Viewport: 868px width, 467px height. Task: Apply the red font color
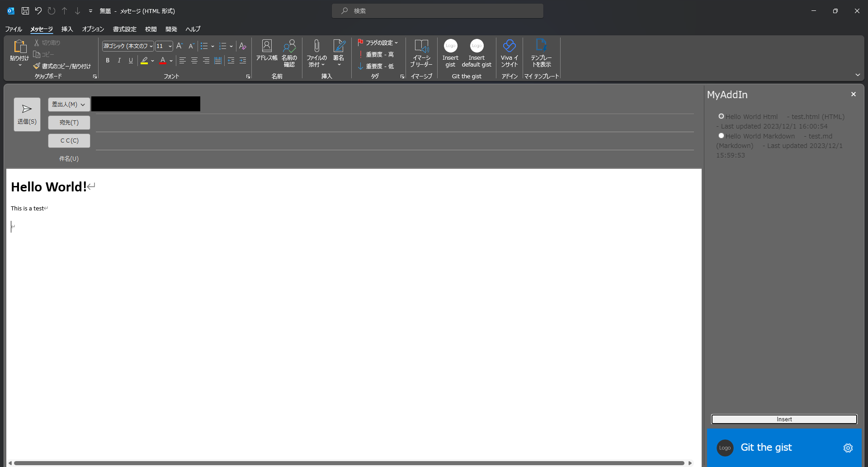tap(163, 61)
